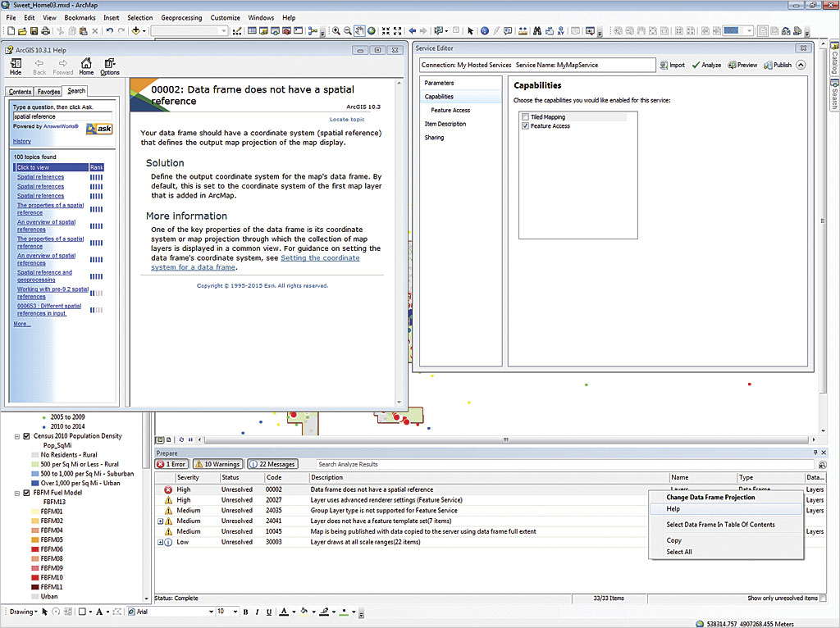Toggle Census 2010 Population Density layer visibility
Image resolution: width=840 pixels, height=628 pixels.
[x=26, y=436]
